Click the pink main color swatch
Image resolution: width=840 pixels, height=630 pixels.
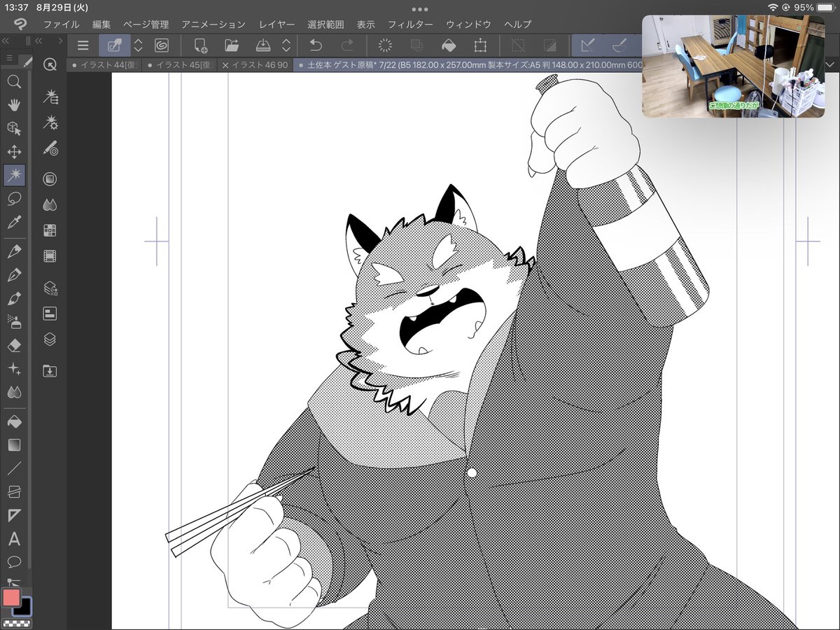point(11,597)
